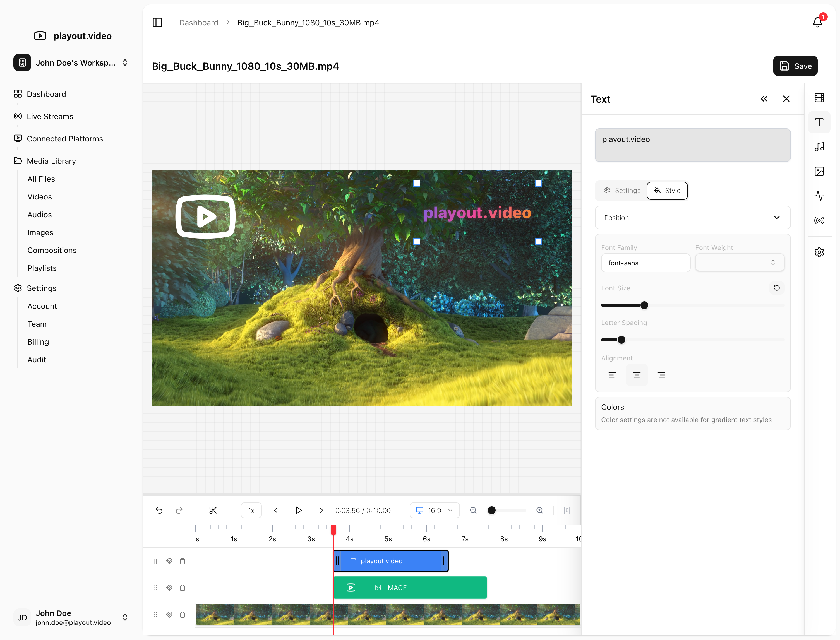
Task: Open the video clips panel icon
Action: [x=819, y=98]
